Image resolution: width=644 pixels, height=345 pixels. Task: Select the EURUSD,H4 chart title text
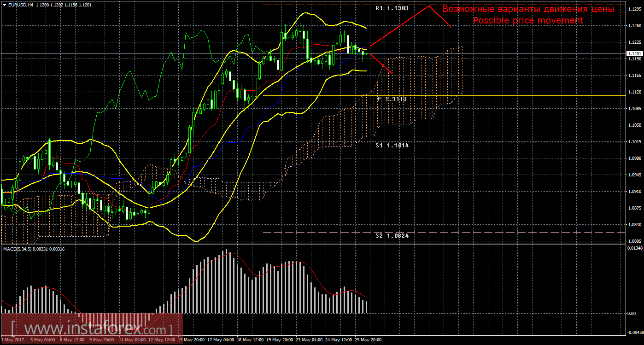[21, 5]
